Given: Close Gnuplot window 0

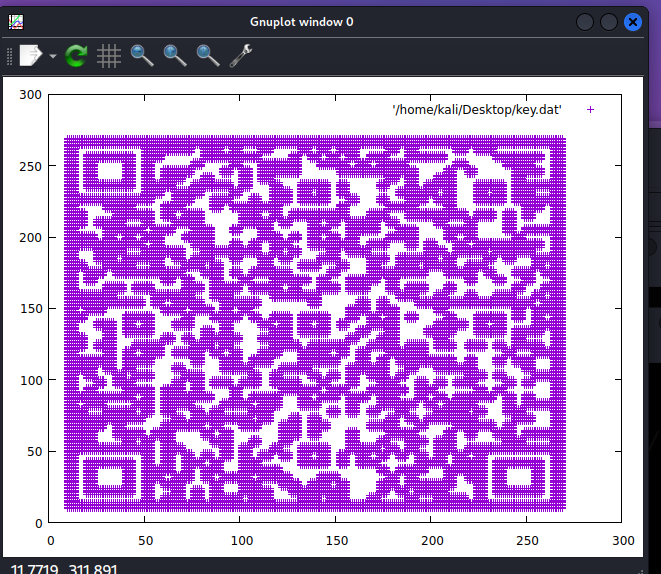Looking at the screenshot, I should click(633, 22).
